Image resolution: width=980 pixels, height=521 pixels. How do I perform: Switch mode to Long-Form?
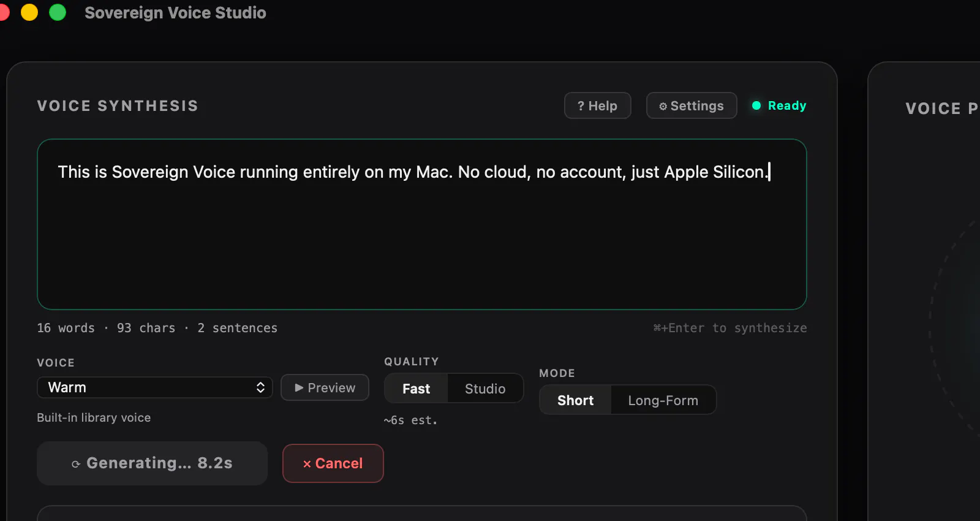click(663, 400)
